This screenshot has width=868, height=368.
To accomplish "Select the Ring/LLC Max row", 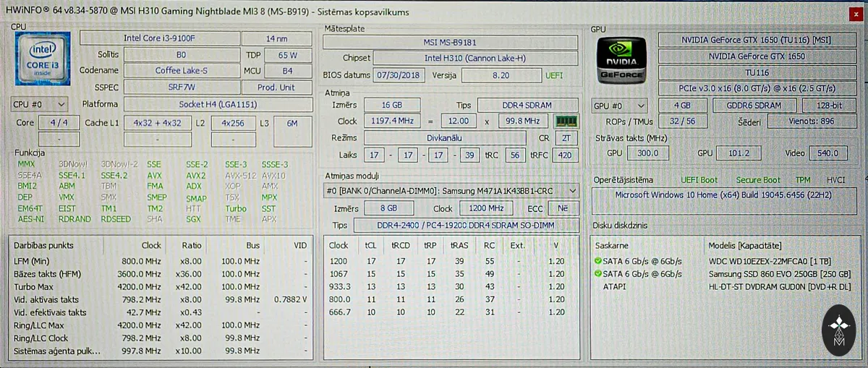I will click(161, 325).
